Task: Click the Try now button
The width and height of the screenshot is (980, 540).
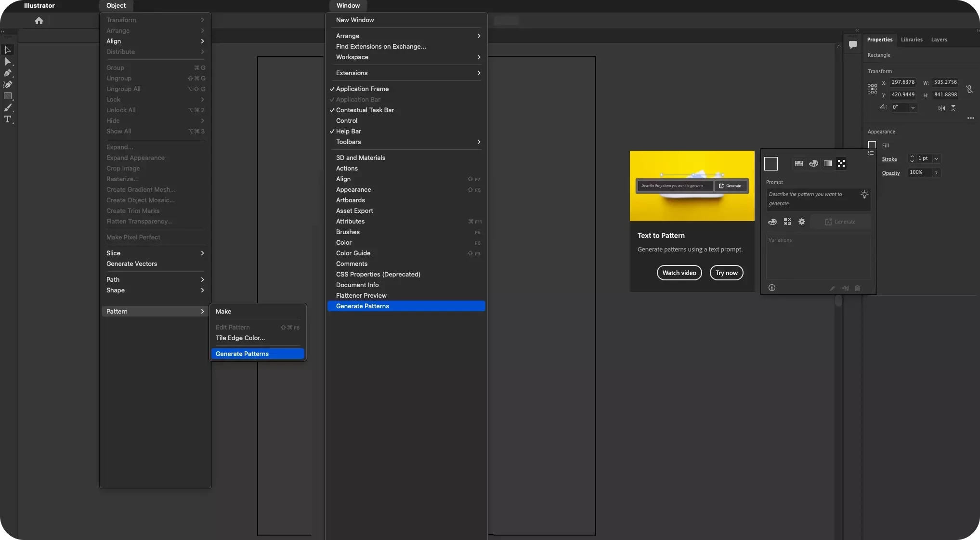Action: click(x=726, y=273)
